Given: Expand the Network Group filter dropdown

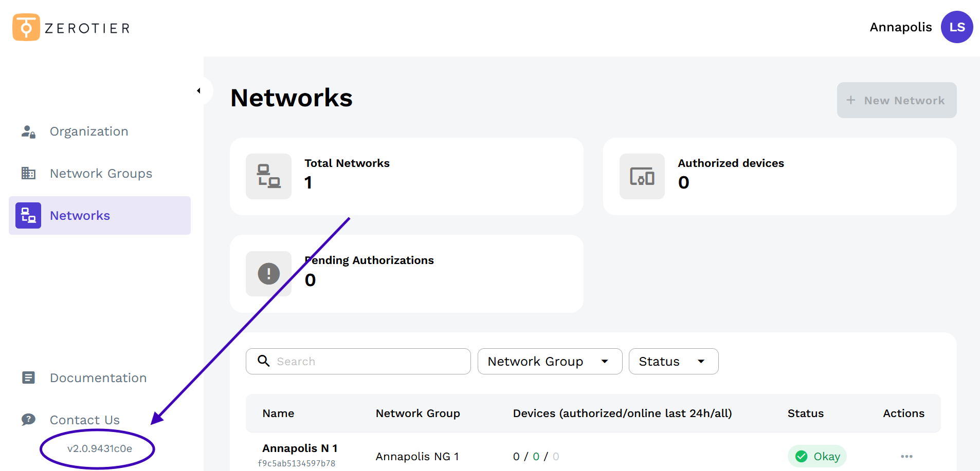Looking at the screenshot, I should (549, 362).
